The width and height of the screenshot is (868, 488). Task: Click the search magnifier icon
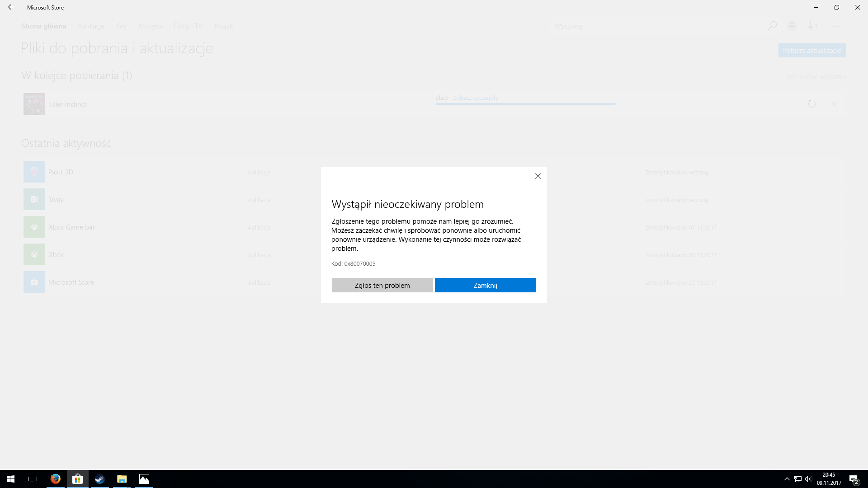coord(772,26)
